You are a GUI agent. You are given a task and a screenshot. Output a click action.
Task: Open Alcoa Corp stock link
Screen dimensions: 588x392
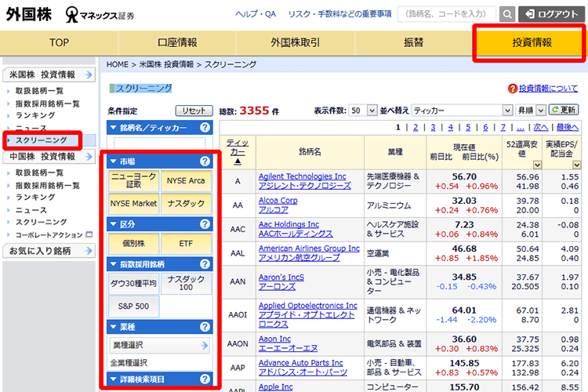(x=278, y=201)
